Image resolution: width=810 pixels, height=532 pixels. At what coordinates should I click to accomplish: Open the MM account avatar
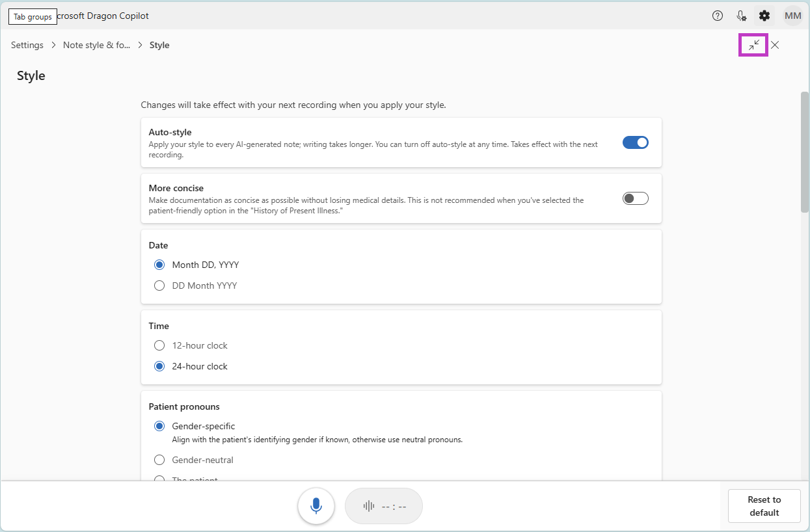[x=792, y=16]
